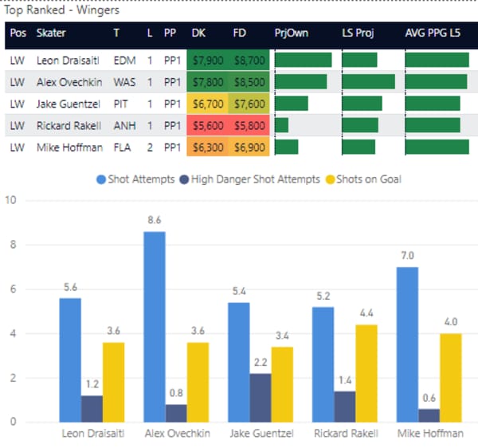Select Mike Hoffman name in table
The image size is (478, 448).
(x=69, y=147)
